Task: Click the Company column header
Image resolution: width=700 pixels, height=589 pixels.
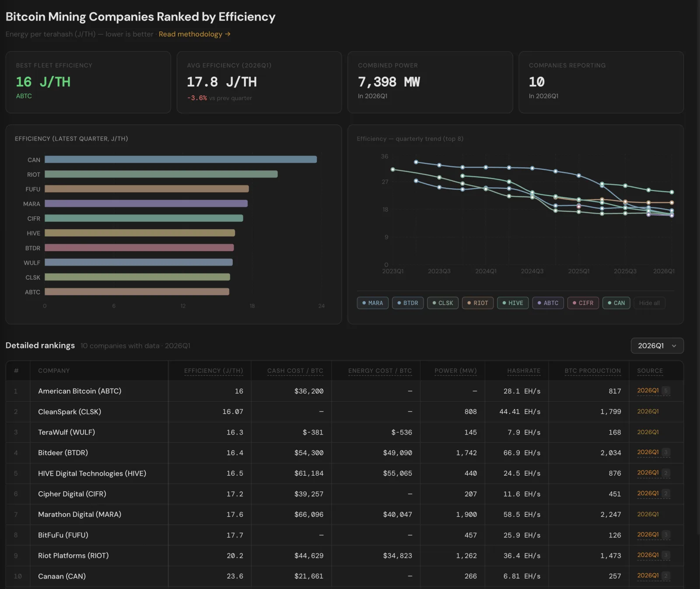Action: pyautogui.click(x=54, y=371)
